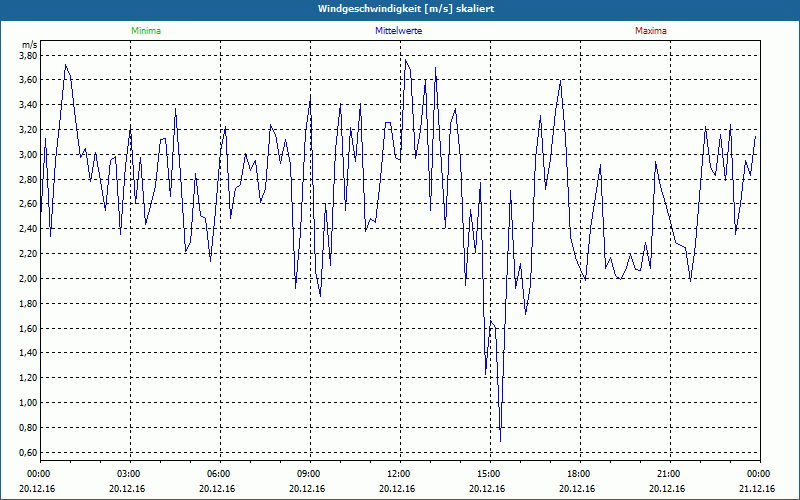
Task: Click the 1,80 y-axis value
Action: tap(29, 304)
